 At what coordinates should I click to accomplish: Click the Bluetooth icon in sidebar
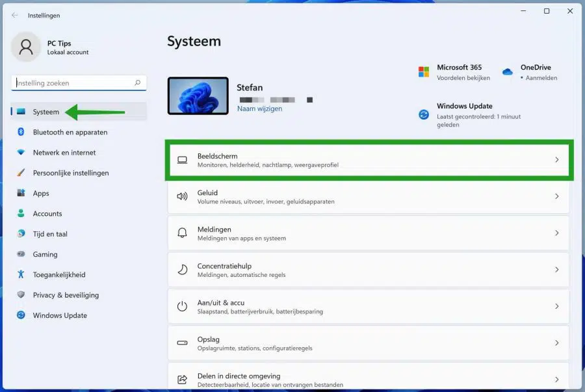coord(21,132)
